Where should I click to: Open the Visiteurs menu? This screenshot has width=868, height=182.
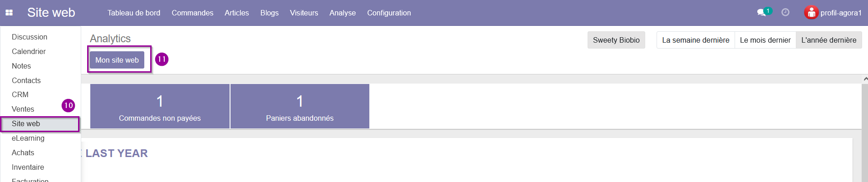tap(304, 13)
